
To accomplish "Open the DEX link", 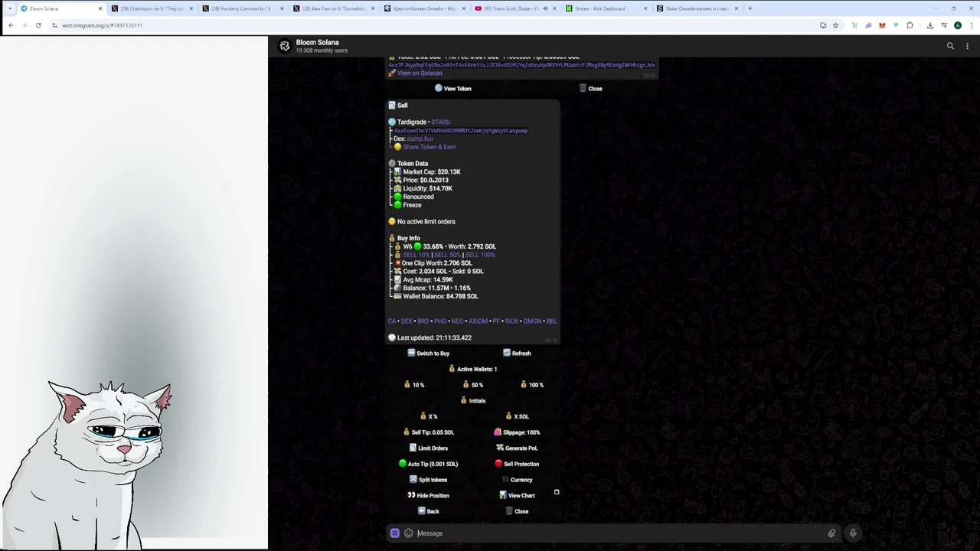I will point(407,321).
